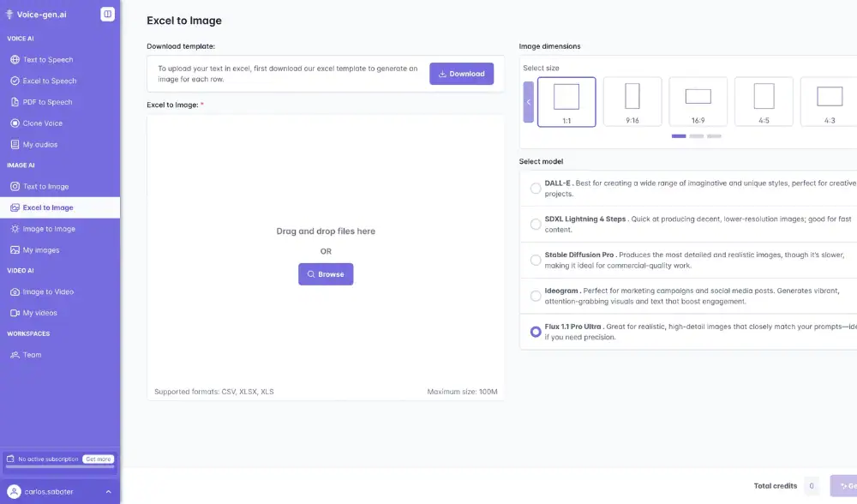Go to second page of size carousel

point(697,136)
